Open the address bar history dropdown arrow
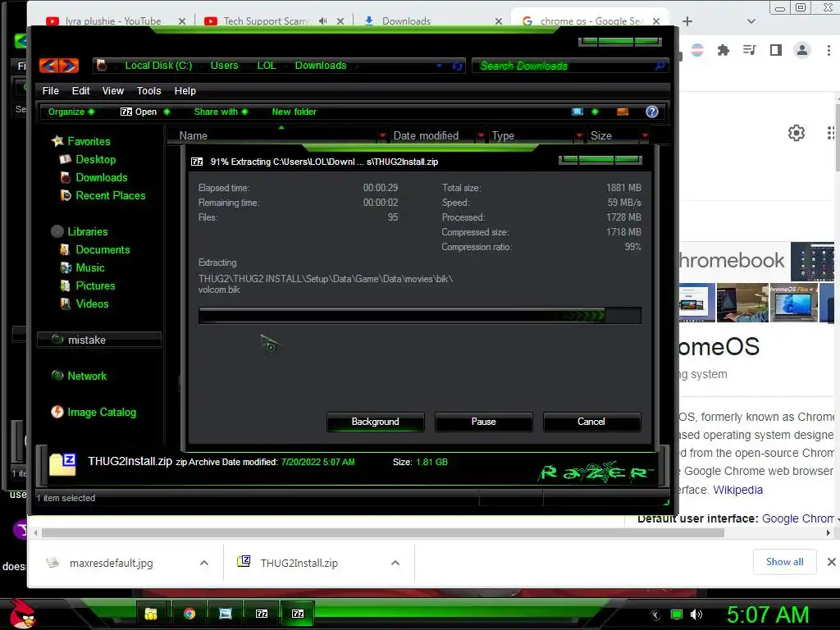 click(440, 66)
